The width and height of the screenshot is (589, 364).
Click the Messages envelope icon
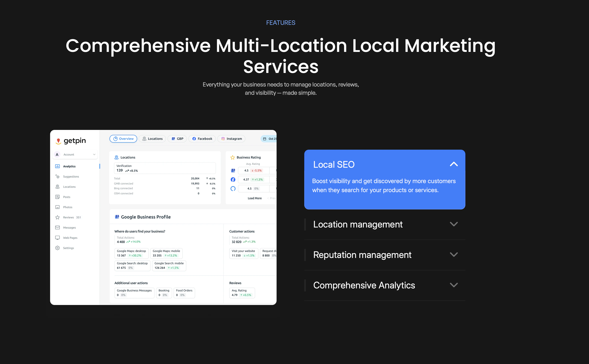click(x=57, y=228)
